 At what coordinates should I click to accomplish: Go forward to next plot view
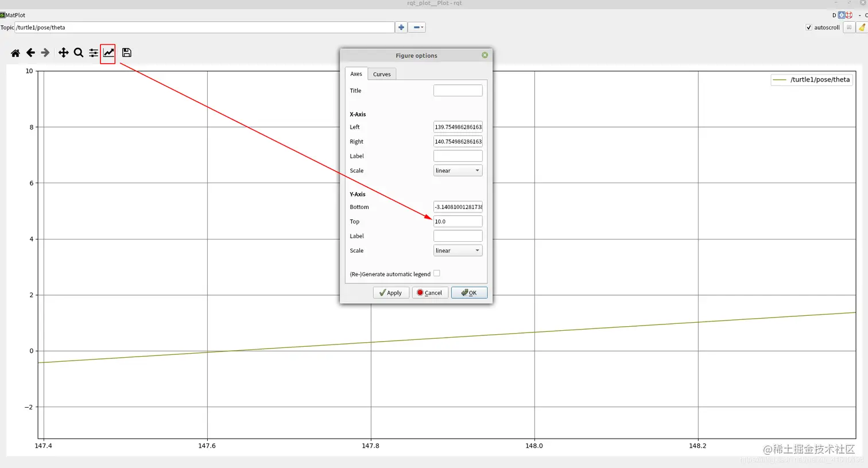[x=45, y=53]
